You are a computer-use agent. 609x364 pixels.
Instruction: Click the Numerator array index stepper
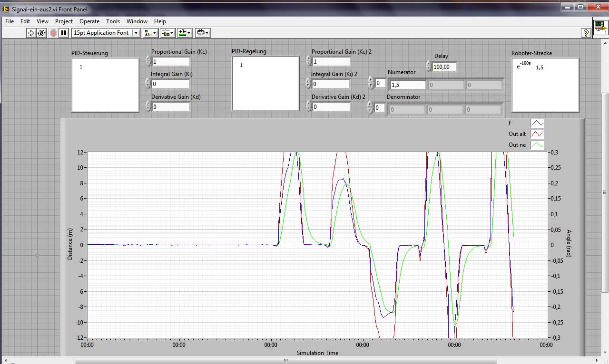(371, 83)
